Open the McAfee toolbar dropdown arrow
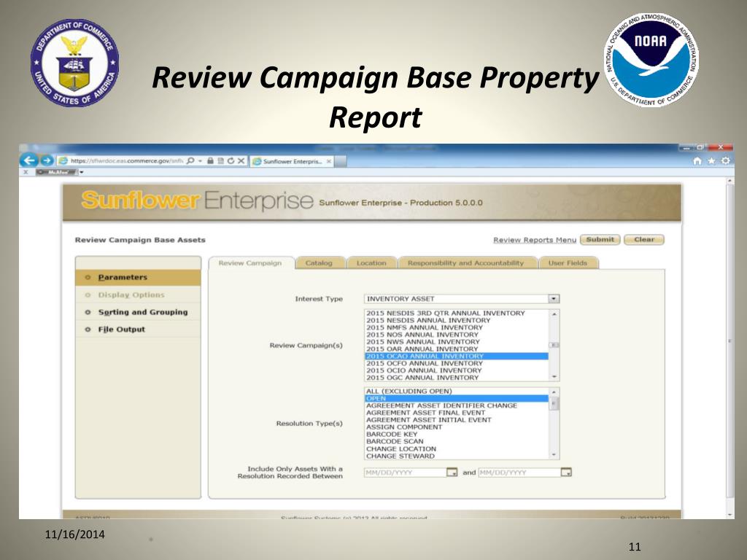This screenshot has height=560, width=747. (x=82, y=172)
